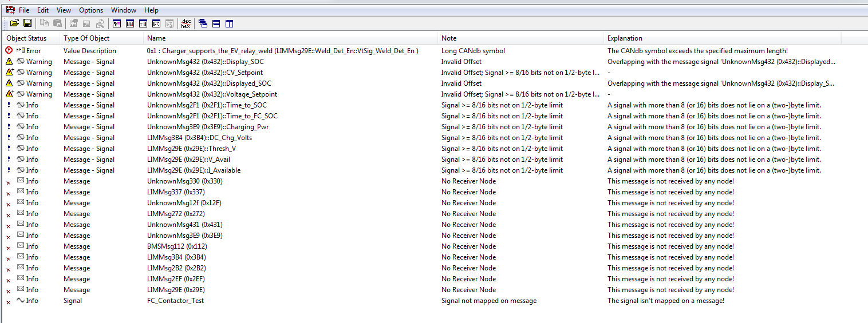Viewport: 868px width, 323px height.
Task: Select the FC_Contactor_Test signal row
Action: click(175, 301)
